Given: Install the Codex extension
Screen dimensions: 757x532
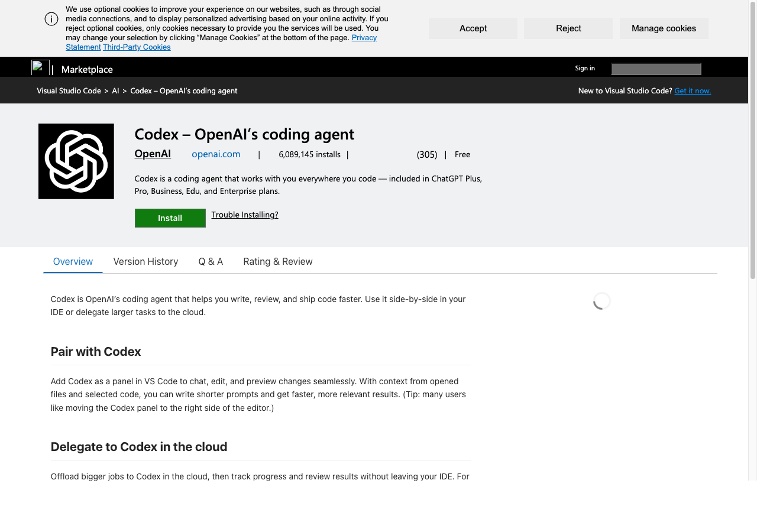Looking at the screenshot, I should point(170,218).
